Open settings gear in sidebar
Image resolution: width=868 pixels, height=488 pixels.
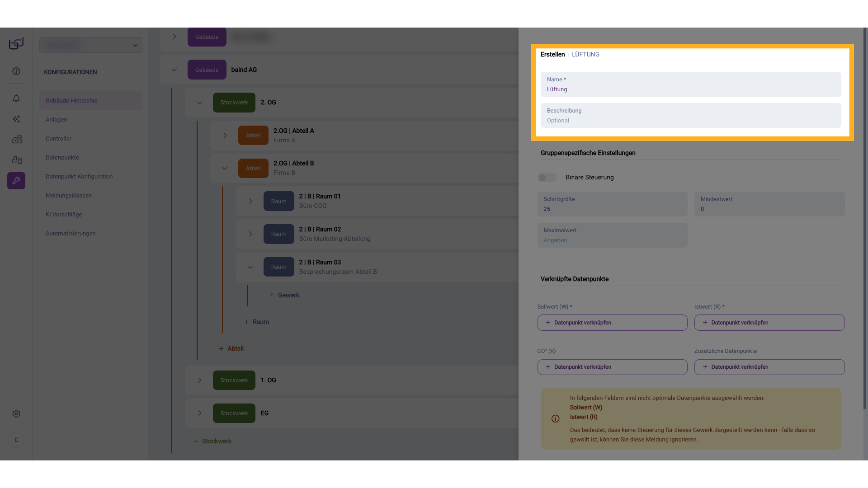click(x=16, y=414)
